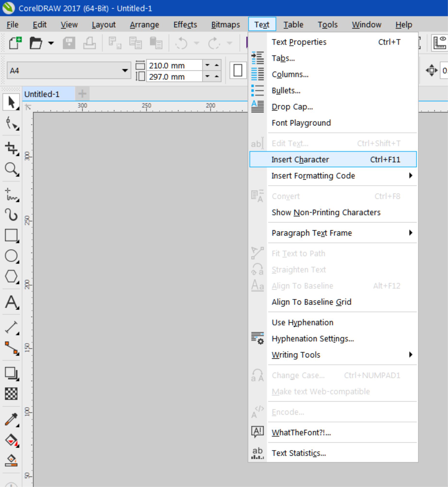Click the Save floppy icon

pyautogui.click(x=69, y=43)
